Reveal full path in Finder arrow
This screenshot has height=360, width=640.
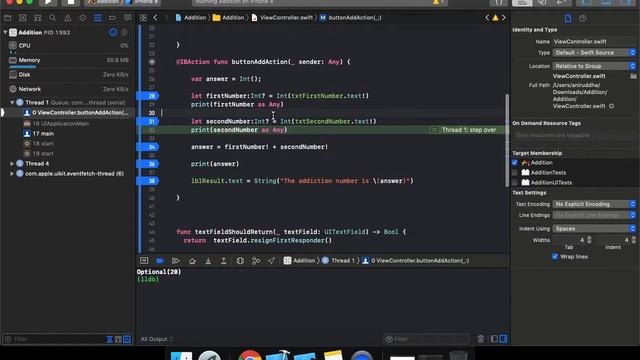[611, 106]
